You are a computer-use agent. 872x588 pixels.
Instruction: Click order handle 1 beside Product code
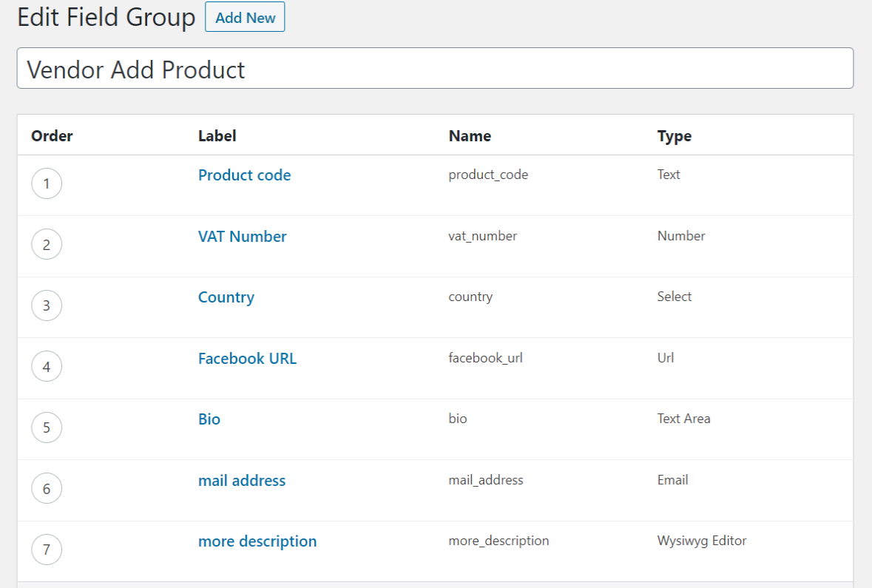point(47,183)
